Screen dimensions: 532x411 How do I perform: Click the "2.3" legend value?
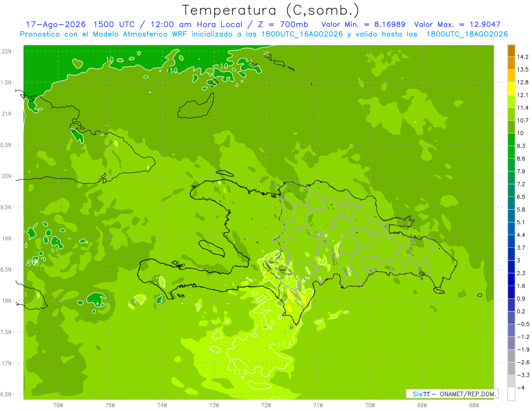pyautogui.click(x=521, y=273)
